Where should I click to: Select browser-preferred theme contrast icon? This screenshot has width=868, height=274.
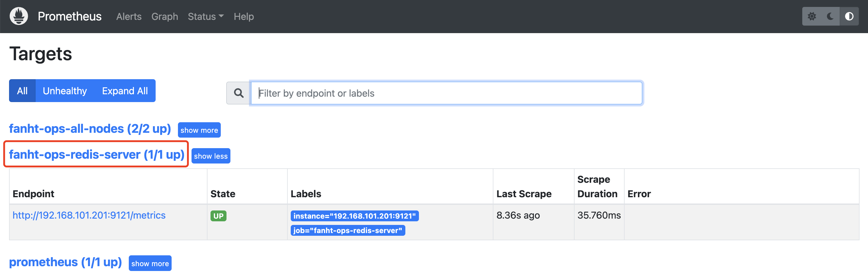tap(849, 16)
